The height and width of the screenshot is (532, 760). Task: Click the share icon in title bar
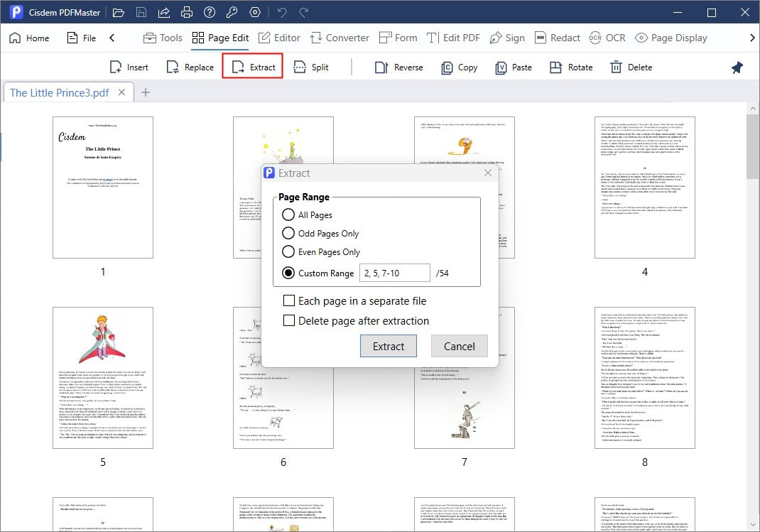[x=164, y=13]
